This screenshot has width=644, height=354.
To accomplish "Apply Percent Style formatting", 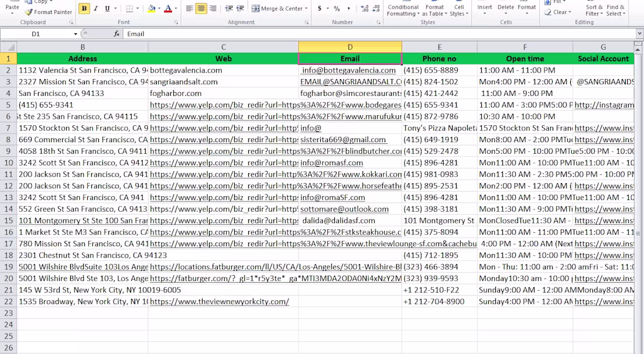I will point(338,9).
